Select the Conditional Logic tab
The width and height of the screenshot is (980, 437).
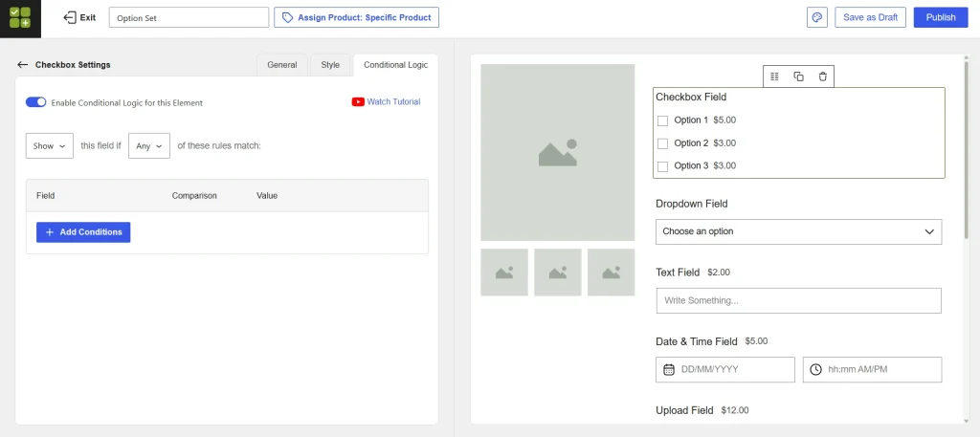coord(395,65)
